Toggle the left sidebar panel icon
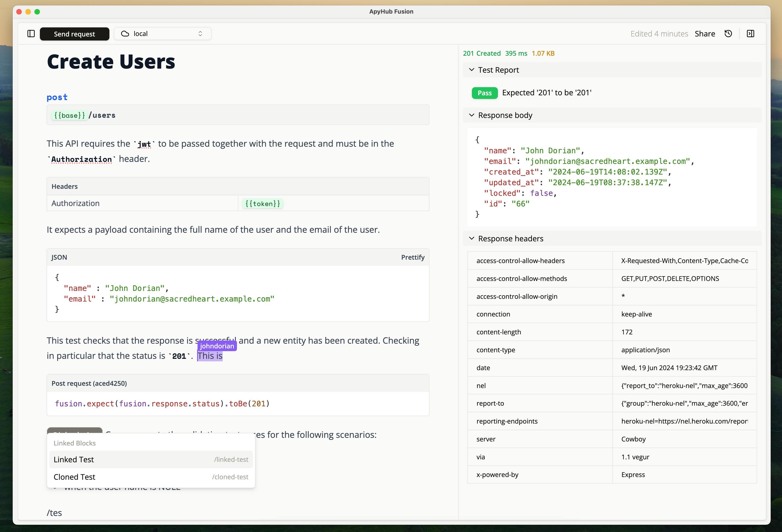The image size is (782, 532). point(31,34)
